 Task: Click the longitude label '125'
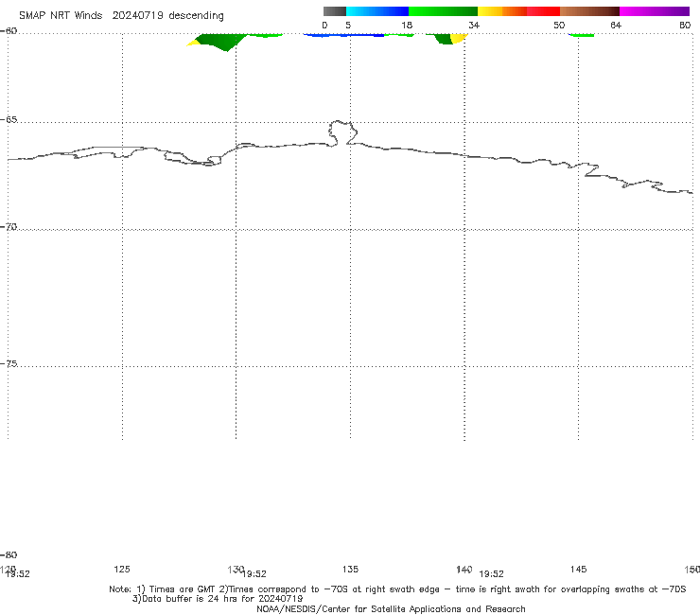click(122, 569)
